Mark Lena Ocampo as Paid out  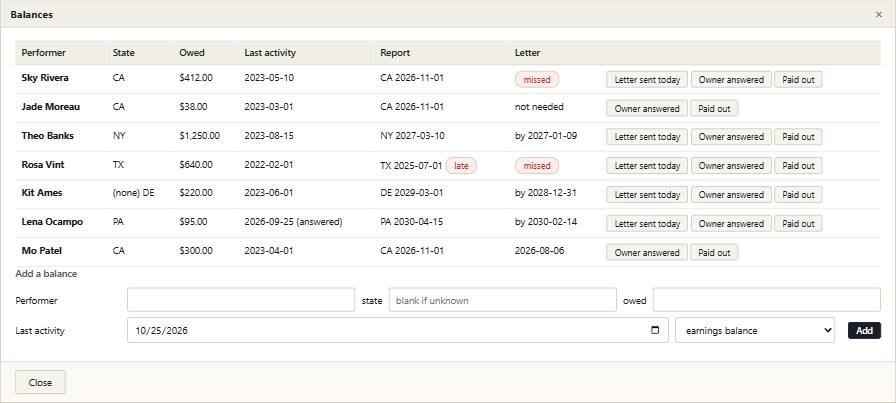click(x=798, y=224)
